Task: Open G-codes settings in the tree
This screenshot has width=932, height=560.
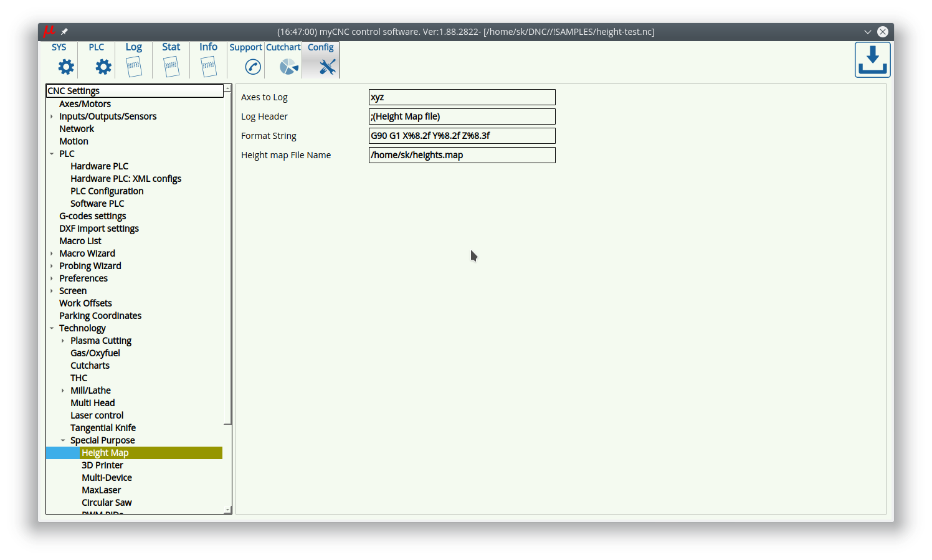Action: point(92,216)
